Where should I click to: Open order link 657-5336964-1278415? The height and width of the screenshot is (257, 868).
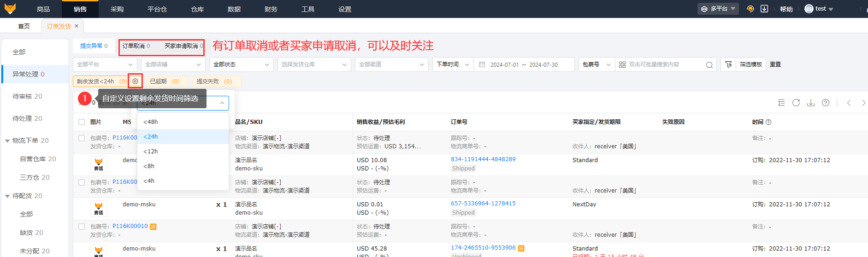click(x=483, y=204)
